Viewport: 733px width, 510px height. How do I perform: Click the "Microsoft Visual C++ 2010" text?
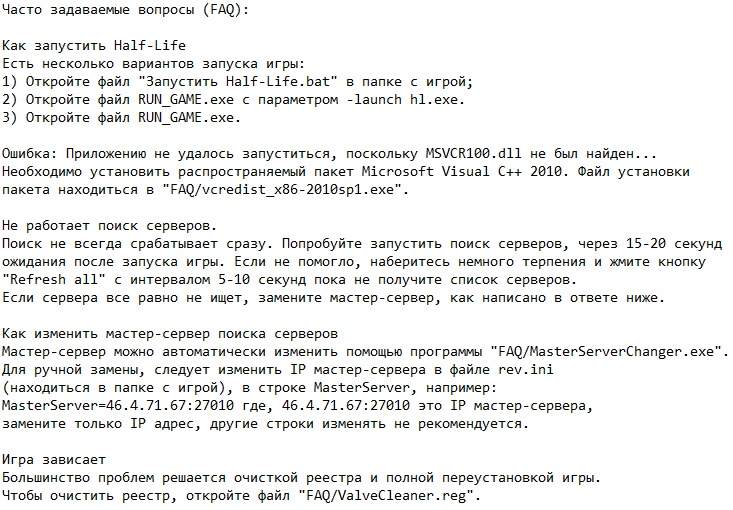508,172
